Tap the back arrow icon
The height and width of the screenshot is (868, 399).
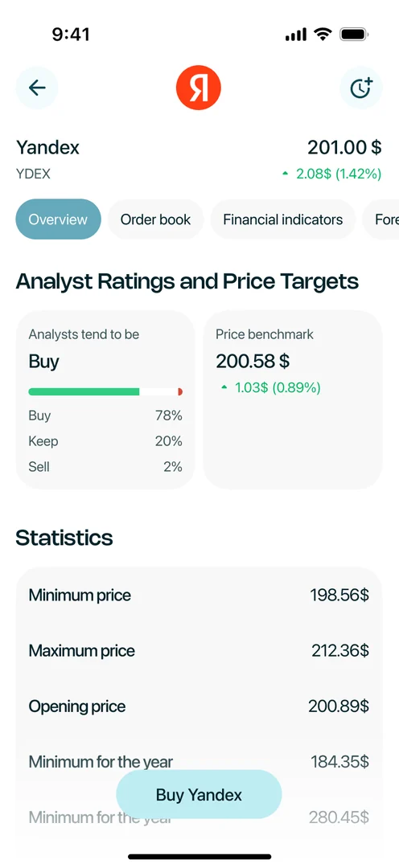pos(36,88)
